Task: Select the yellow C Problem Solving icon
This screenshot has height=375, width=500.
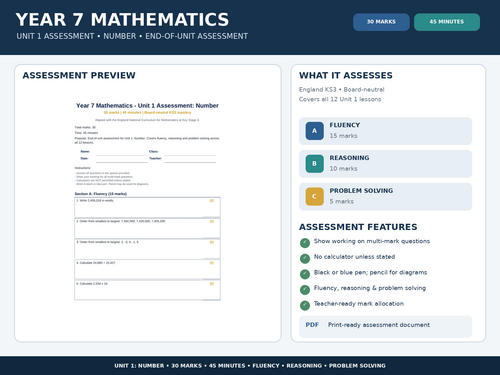Action: pos(314,196)
